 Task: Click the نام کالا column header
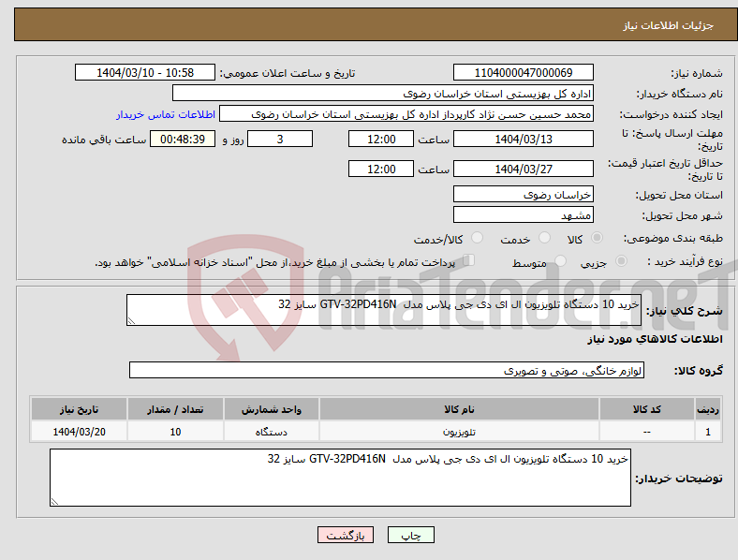pyautogui.click(x=459, y=409)
